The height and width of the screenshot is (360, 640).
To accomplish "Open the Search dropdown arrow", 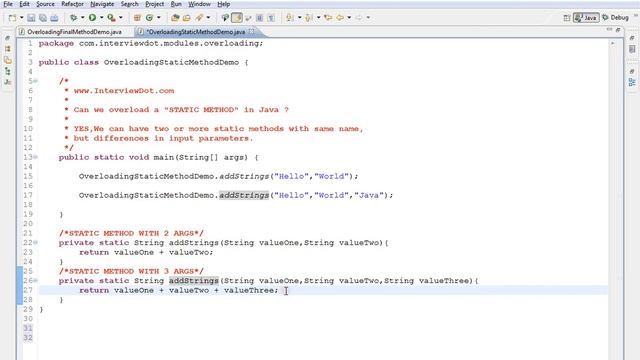I will (208, 18).
